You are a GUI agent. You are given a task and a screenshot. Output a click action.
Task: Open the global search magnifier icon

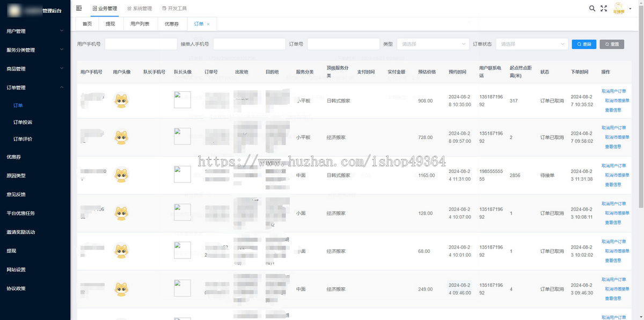pos(592,9)
